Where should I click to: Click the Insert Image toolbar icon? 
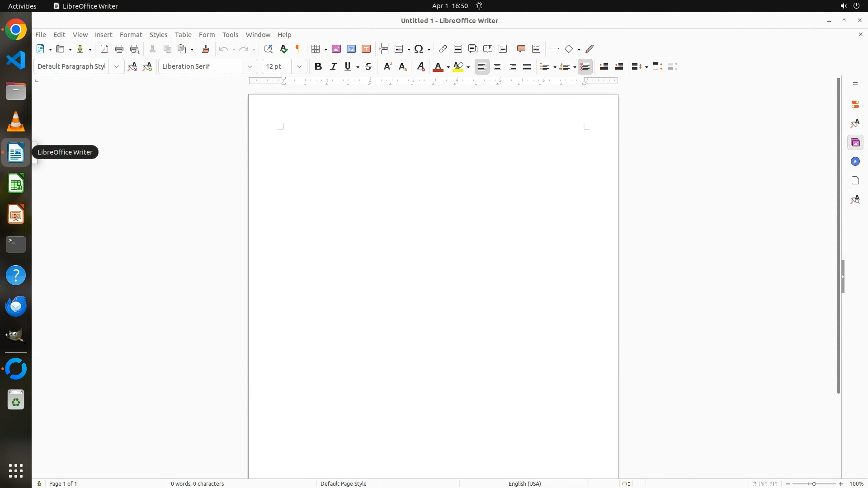(x=336, y=49)
